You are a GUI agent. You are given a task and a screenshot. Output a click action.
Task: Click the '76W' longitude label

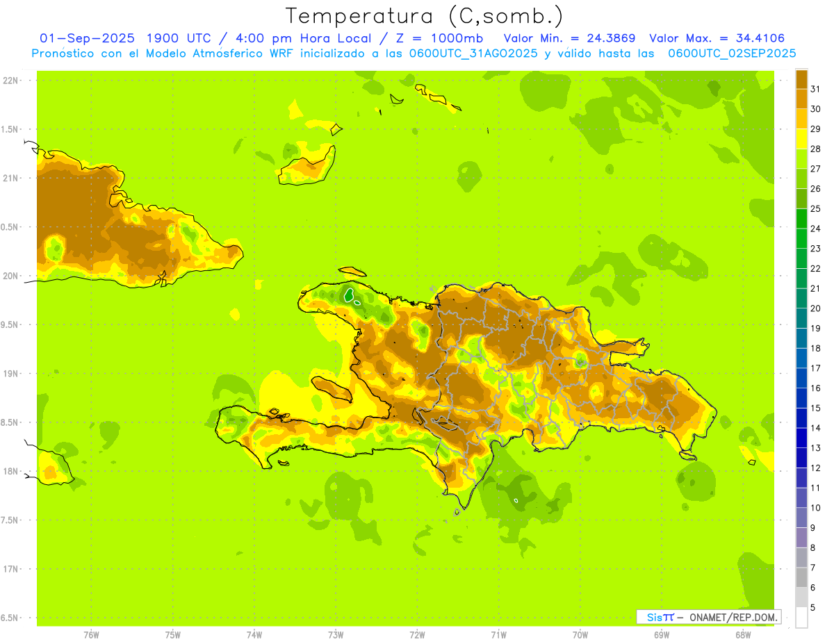pyautogui.click(x=91, y=635)
